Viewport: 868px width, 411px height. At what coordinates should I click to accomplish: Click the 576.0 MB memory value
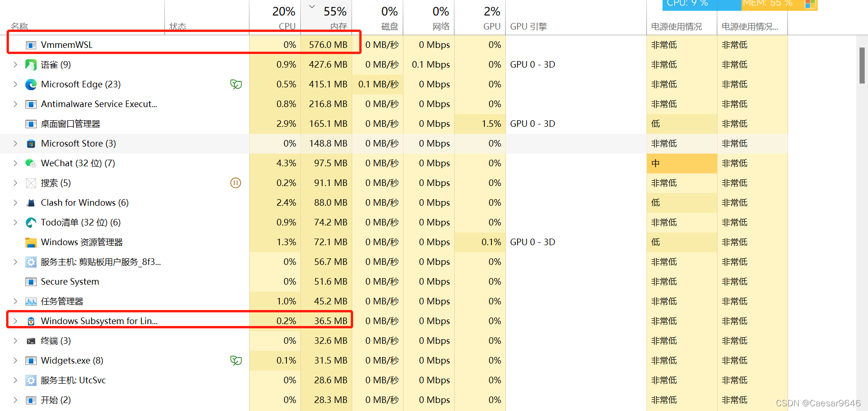[328, 45]
